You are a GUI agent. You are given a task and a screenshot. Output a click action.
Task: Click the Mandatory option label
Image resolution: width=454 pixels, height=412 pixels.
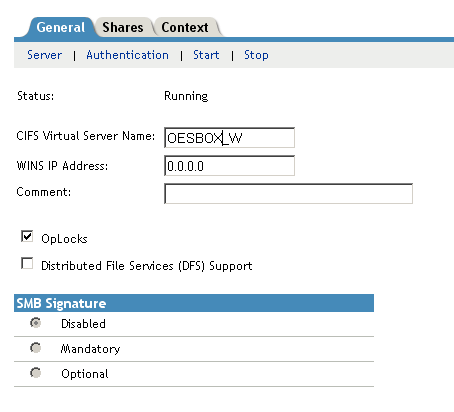(x=90, y=349)
